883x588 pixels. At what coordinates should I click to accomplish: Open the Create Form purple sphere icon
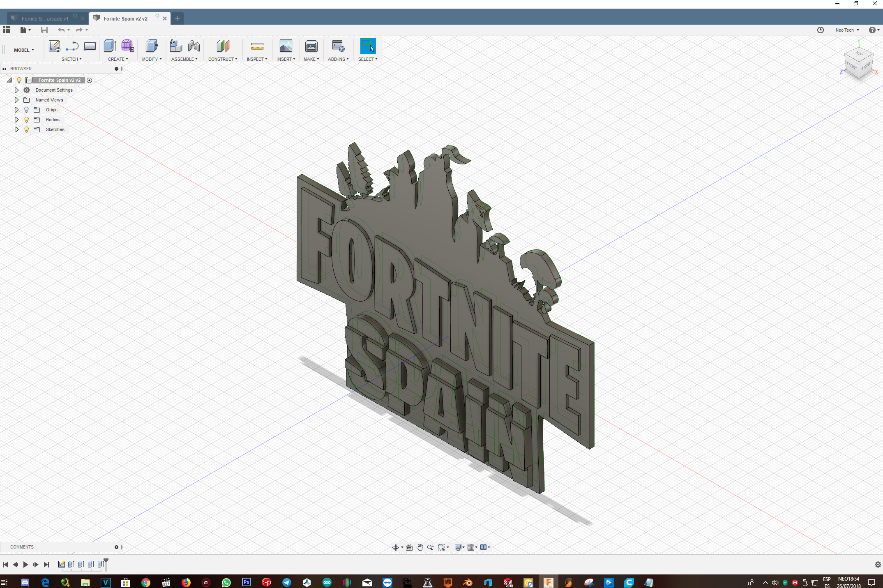point(127,46)
